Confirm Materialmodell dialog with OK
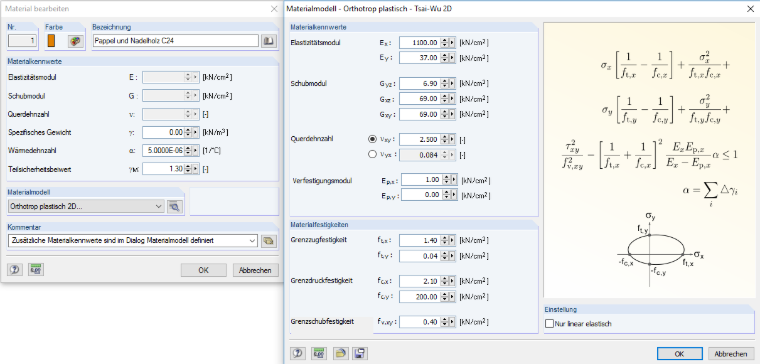 tap(679, 353)
